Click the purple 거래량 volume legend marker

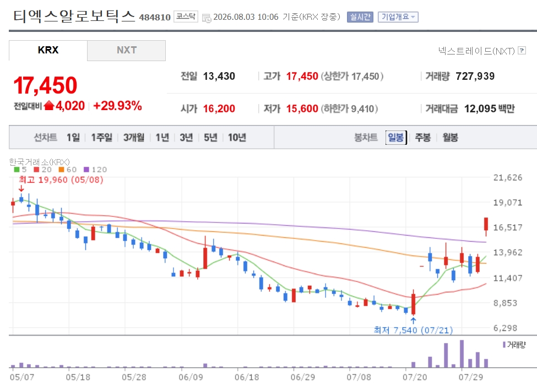click(504, 345)
